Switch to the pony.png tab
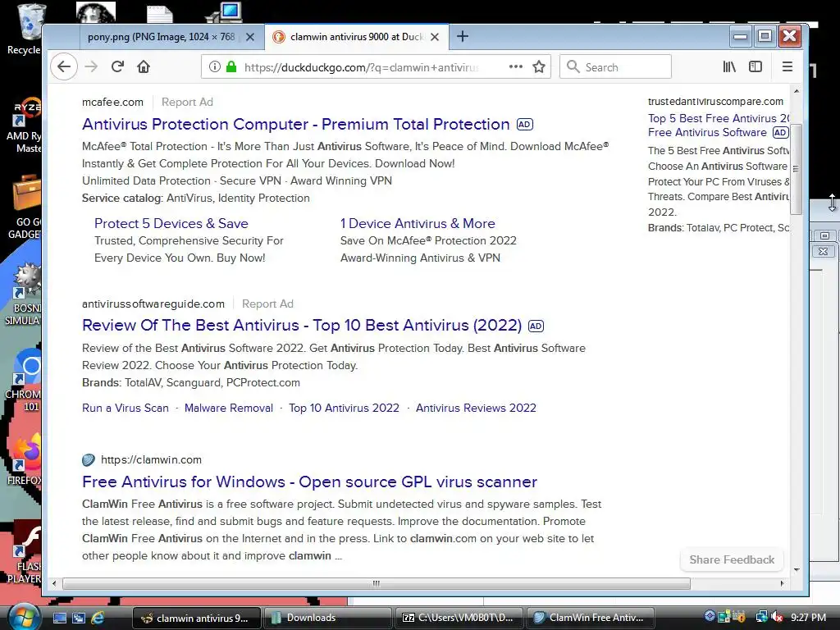The width and height of the screenshot is (840, 630). 161,37
